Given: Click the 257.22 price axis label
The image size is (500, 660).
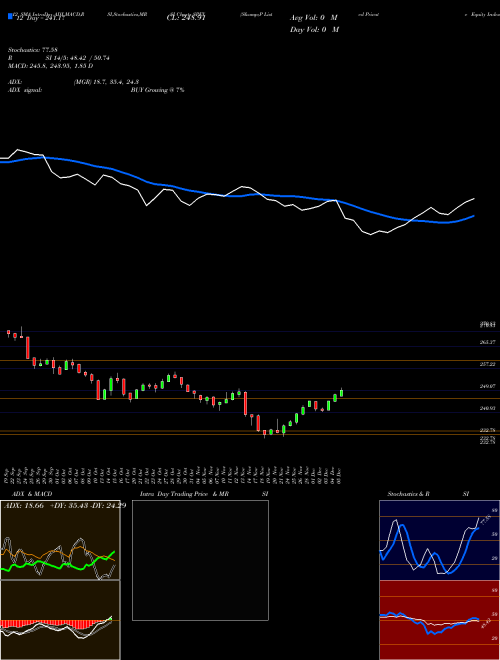Looking at the screenshot, I should coord(488,364).
